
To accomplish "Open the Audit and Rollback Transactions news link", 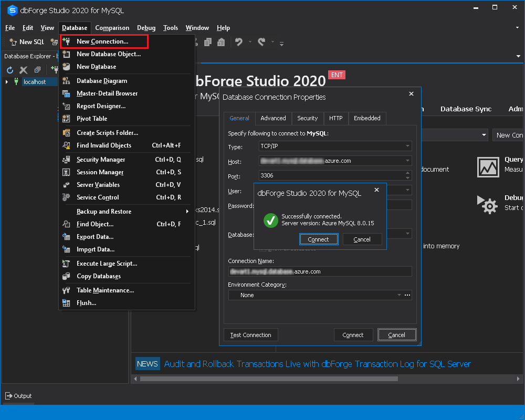I will tap(317, 364).
